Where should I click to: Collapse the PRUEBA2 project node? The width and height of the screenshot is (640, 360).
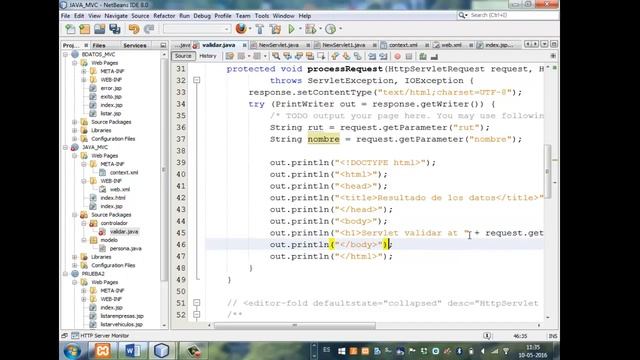[x=65, y=274]
